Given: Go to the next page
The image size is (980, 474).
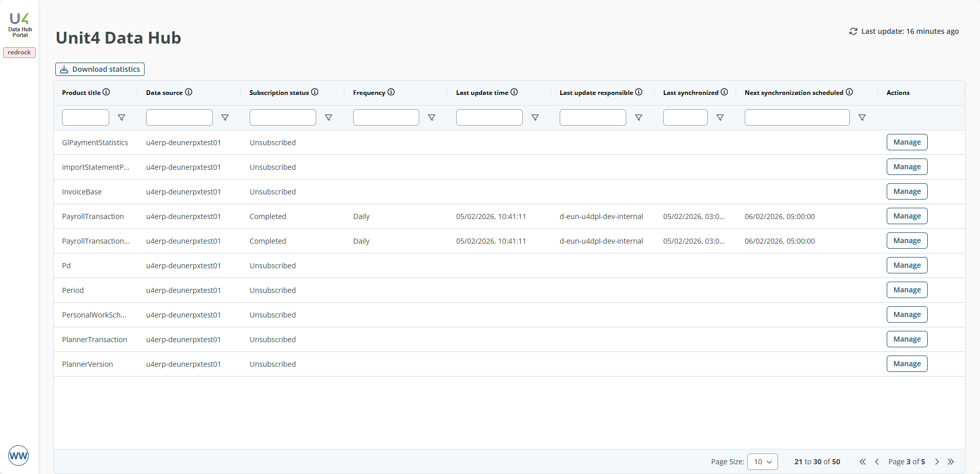Looking at the screenshot, I should coord(936,462).
